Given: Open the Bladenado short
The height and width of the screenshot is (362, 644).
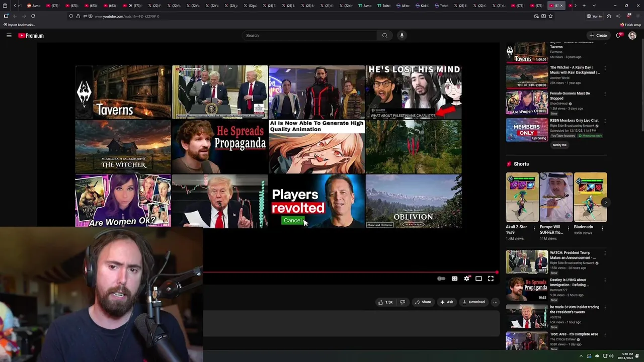Looking at the screenshot, I should [x=590, y=198].
